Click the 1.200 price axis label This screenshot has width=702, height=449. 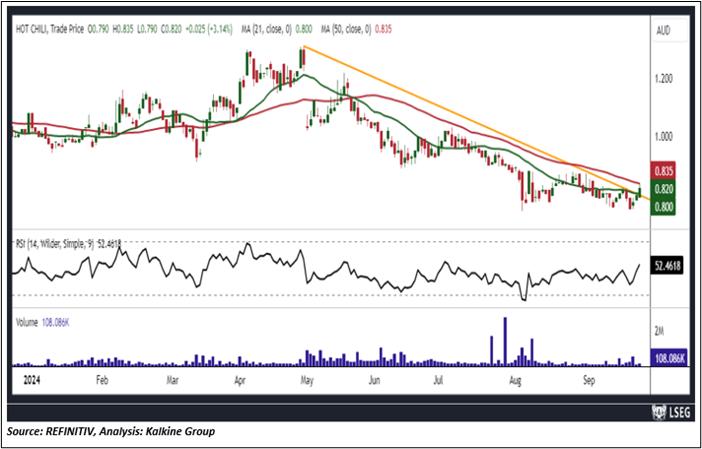click(664, 79)
